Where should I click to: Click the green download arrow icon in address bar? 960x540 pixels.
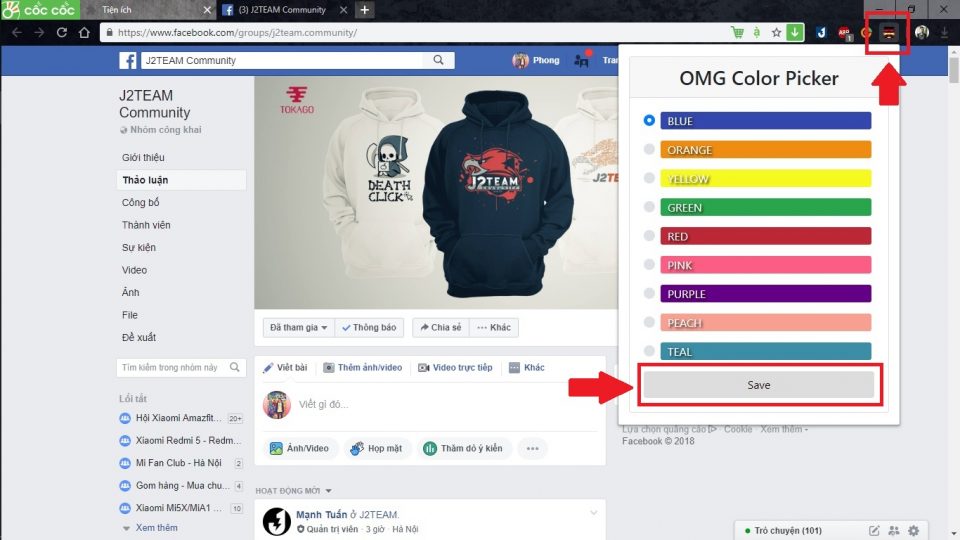click(795, 32)
